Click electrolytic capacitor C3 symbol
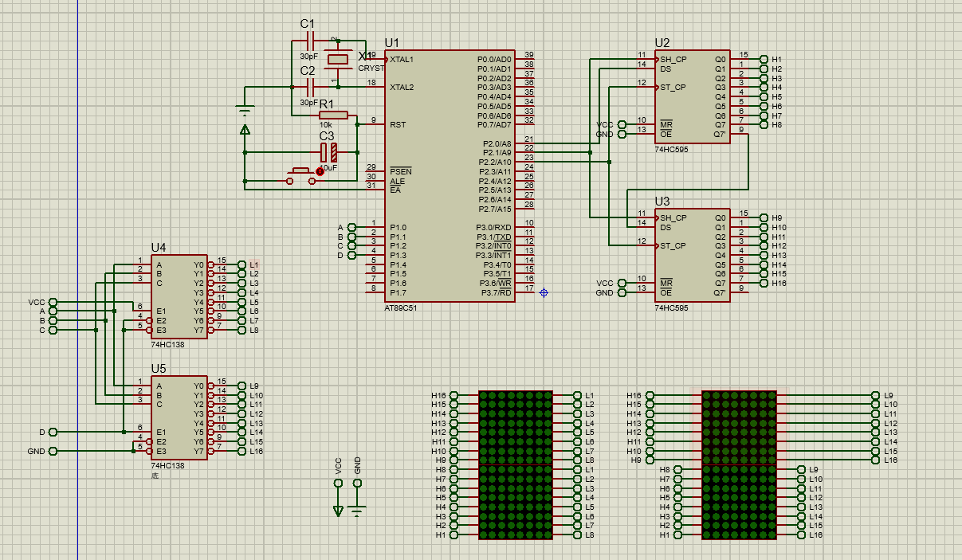 [328, 152]
